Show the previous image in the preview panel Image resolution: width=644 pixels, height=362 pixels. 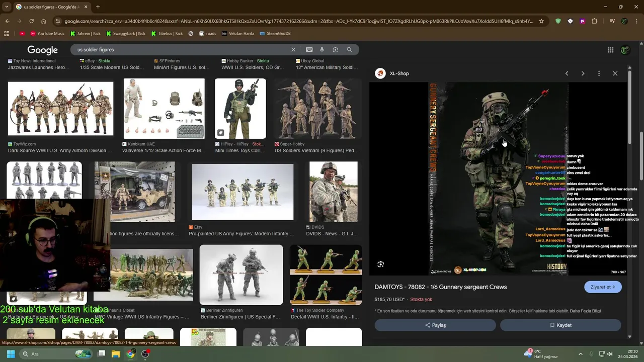tap(567, 73)
